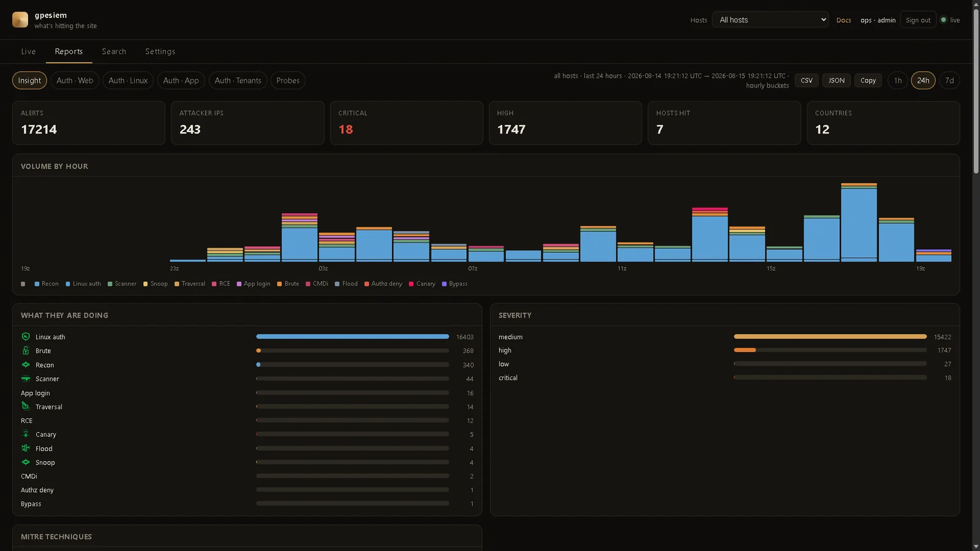Select the Auth · App report
980x551 pixels.
[181, 80]
